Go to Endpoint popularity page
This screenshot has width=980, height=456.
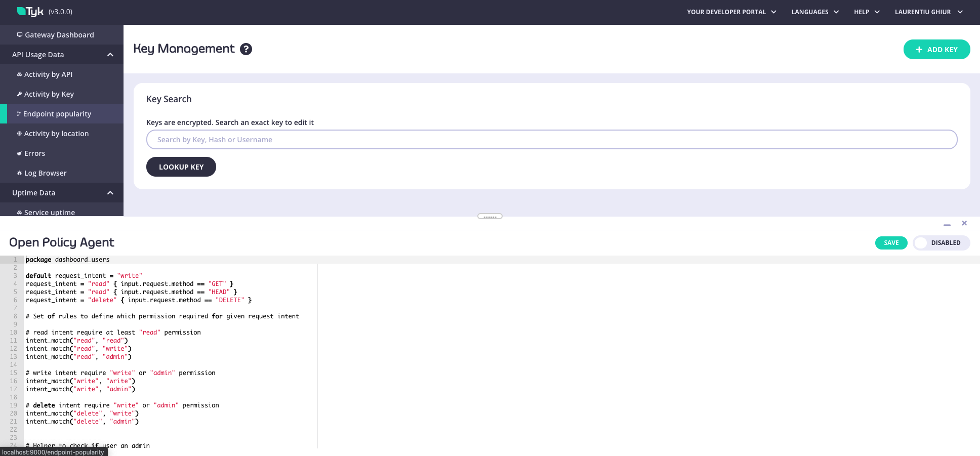coord(57,114)
